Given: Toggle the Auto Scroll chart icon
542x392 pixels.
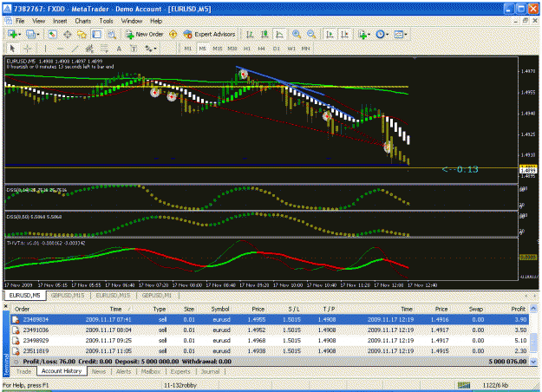Looking at the screenshot, I should coord(330,34).
